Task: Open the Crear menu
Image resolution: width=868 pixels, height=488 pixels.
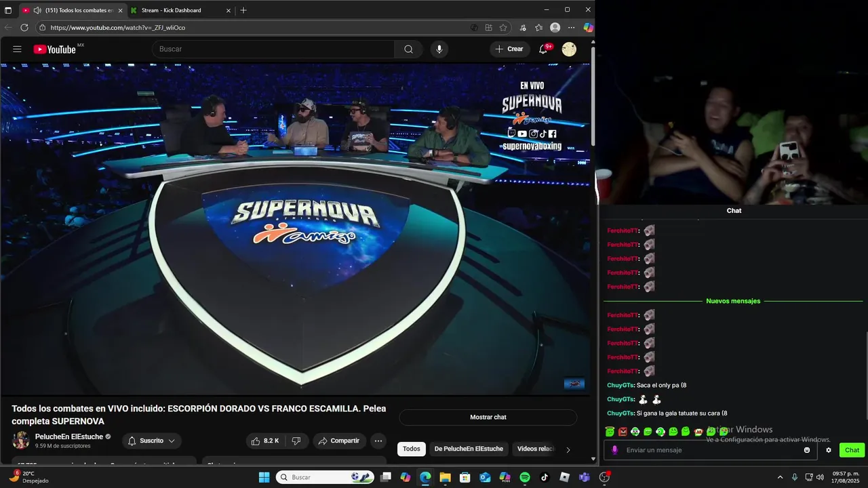Action: pyautogui.click(x=509, y=49)
